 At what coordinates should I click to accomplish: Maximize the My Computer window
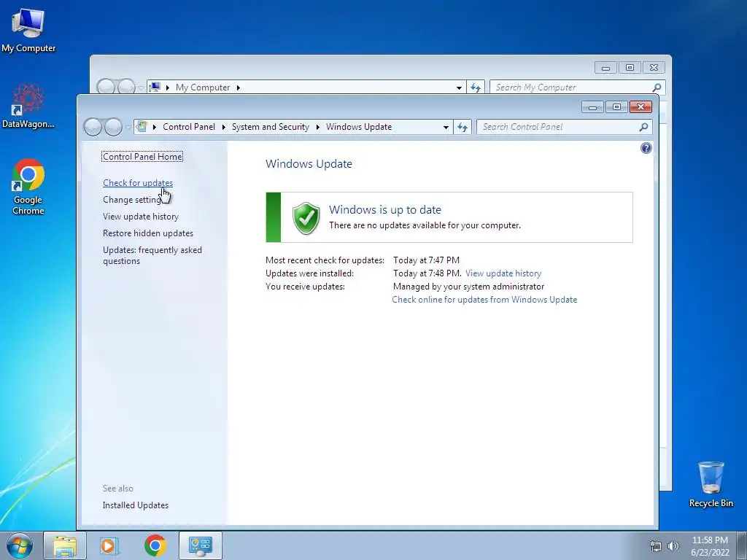(x=630, y=68)
